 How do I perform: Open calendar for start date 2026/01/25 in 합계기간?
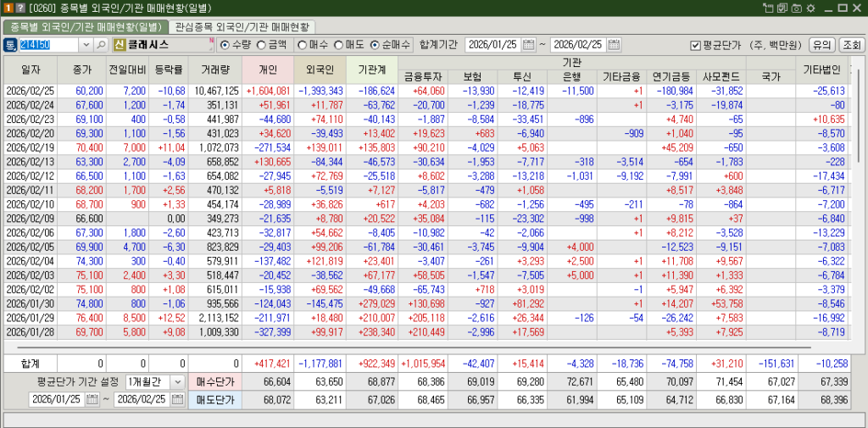pyautogui.click(x=529, y=45)
